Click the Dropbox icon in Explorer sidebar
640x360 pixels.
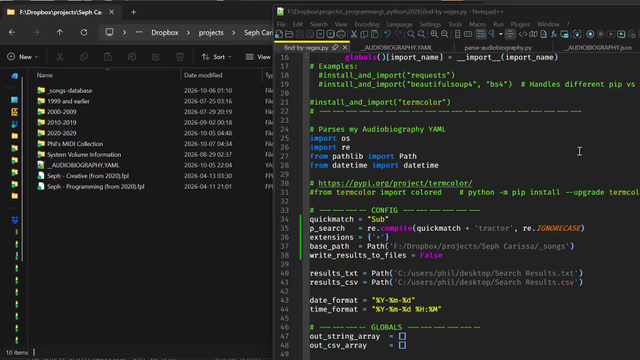[15, 220]
